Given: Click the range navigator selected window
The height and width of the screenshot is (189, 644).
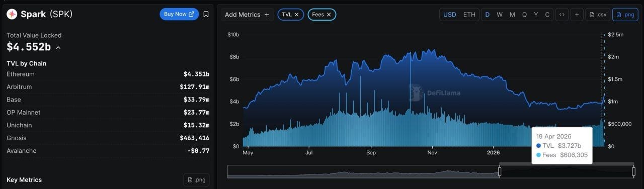Looking at the screenshot, I should 567,171.
